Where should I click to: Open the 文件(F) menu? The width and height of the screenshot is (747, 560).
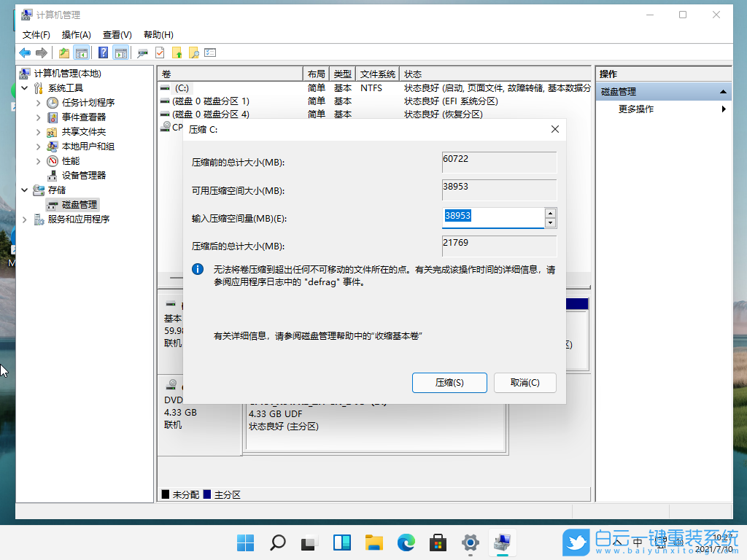(35, 34)
